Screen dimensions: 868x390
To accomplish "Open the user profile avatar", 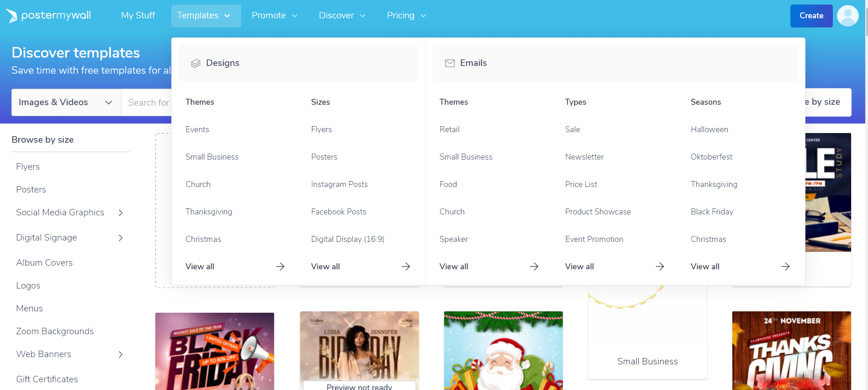I will pos(847,16).
